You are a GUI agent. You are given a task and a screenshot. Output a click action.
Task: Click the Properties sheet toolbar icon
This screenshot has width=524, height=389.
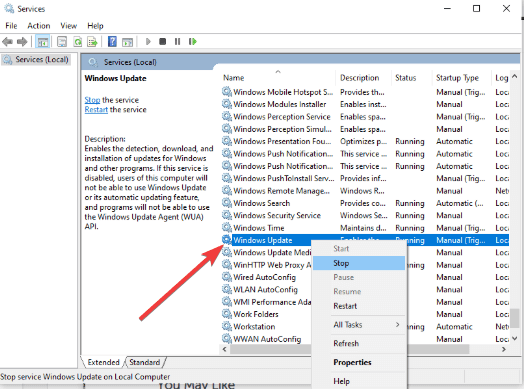coord(62,42)
